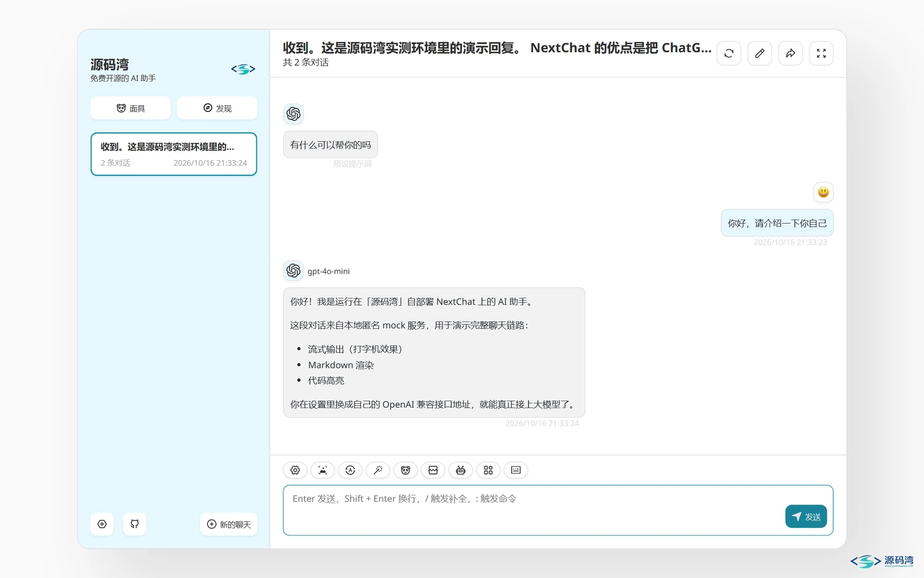924x578 pixels.
Task: Switch theme using the auto-theme icon
Action: [351, 470]
